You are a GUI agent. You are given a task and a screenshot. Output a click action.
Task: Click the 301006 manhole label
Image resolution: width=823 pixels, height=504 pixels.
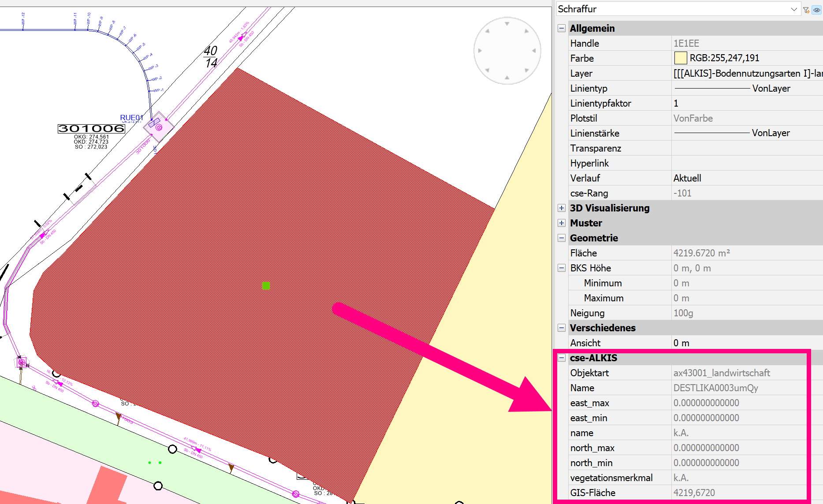tap(92, 129)
